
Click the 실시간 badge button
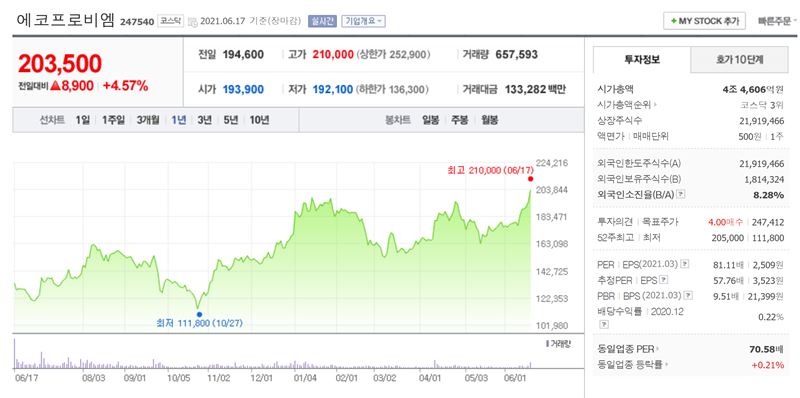pyautogui.click(x=322, y=21)
